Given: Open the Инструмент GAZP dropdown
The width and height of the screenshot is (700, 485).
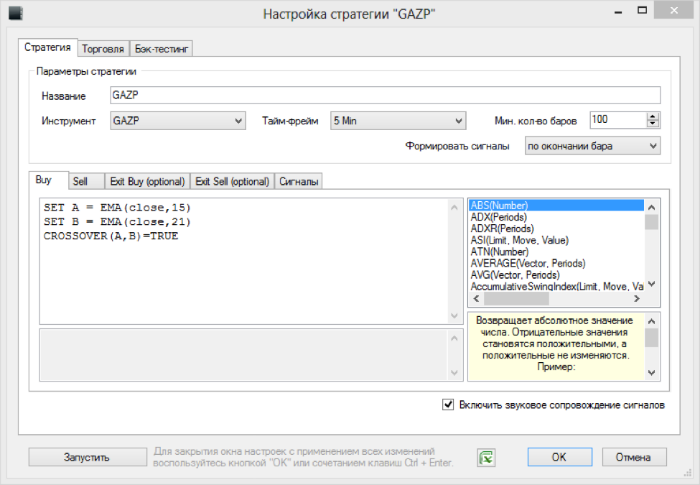Looking at the screenshot, I should tap(178, 121).
